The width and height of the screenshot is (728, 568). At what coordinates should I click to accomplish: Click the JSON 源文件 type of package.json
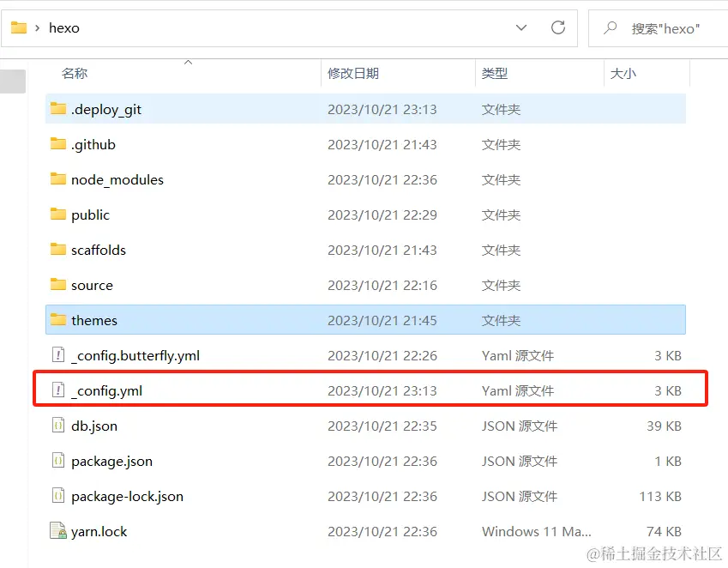tap(519, 462)
